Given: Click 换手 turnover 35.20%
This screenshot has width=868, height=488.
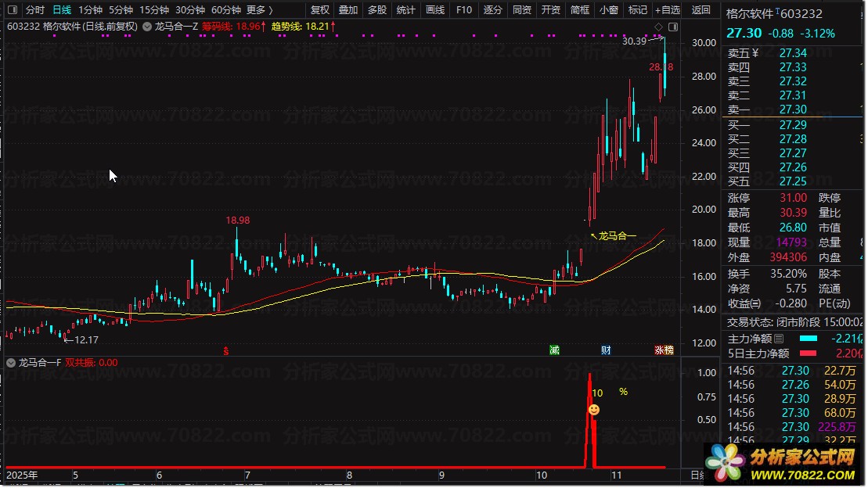Looking at the screenshot, I should [788, 273].
